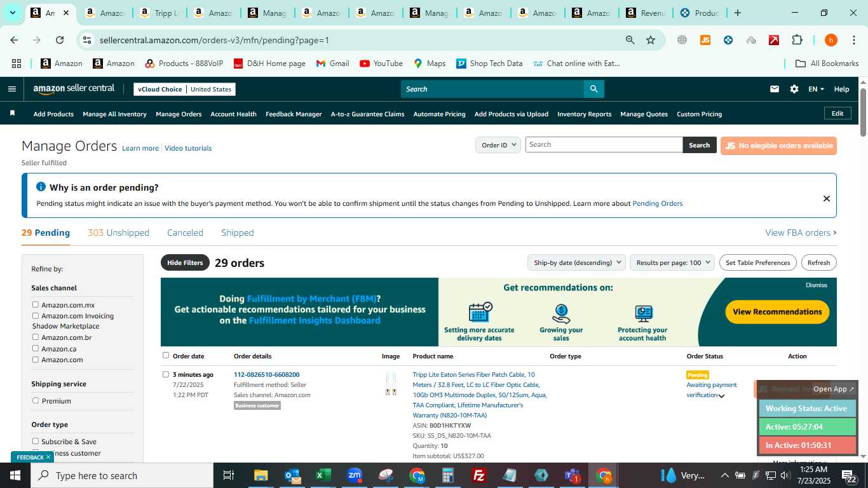Check the Amazon.com.mx sales channel filter
868x488 pixels.
(36, 304)
